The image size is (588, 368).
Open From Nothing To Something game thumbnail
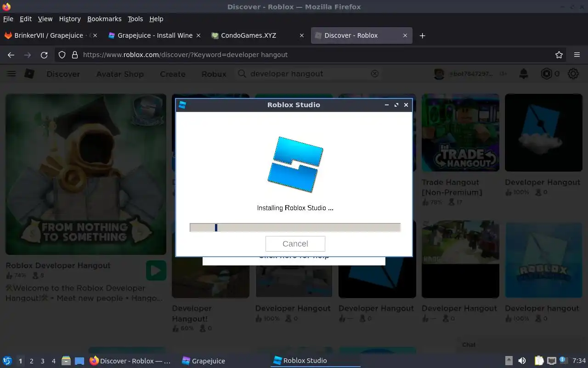coord(86,174)
